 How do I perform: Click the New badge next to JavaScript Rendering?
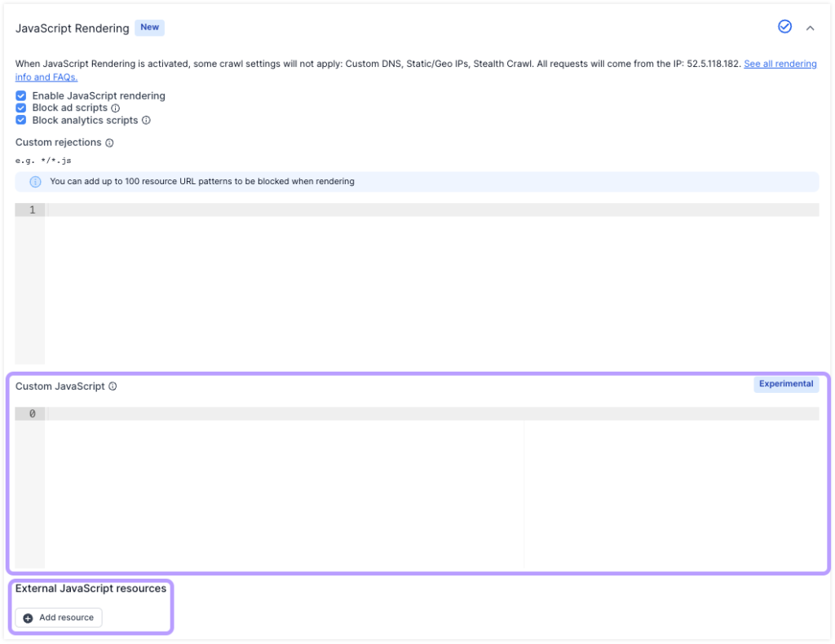click(x=149, y=27)
